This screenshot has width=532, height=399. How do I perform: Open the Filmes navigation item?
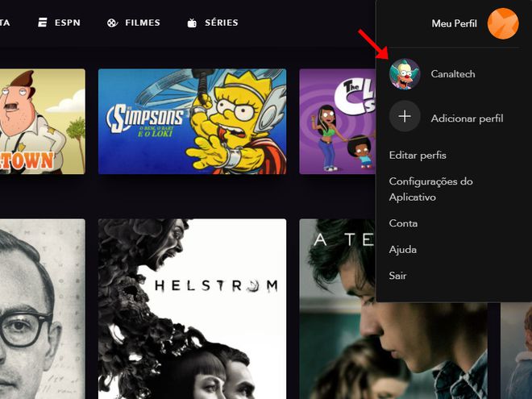[134, 23]
